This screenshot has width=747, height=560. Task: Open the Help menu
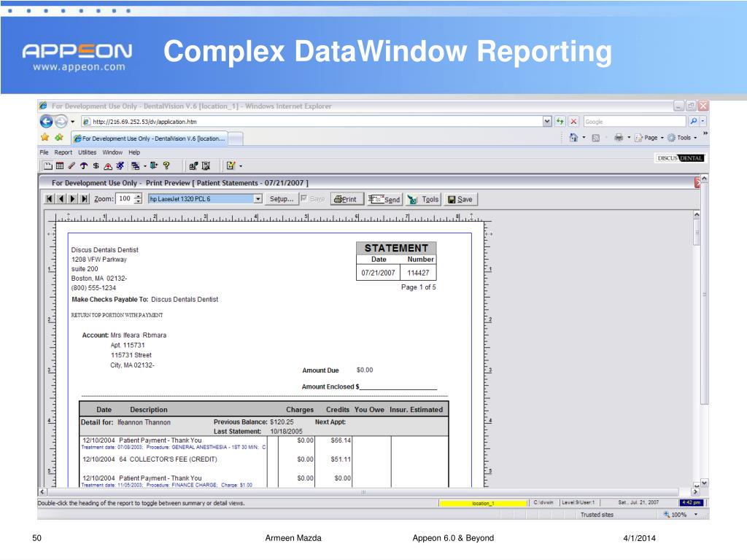coord(134,152)
